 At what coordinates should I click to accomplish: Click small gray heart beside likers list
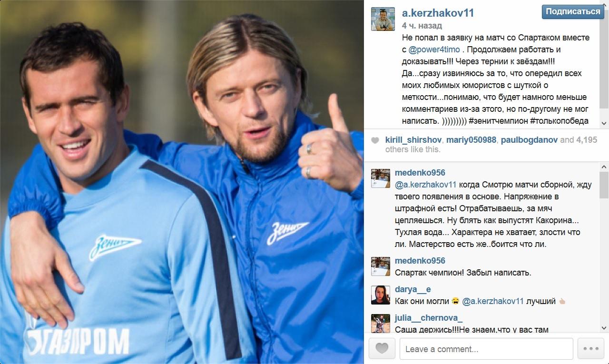tap(375, 140)
